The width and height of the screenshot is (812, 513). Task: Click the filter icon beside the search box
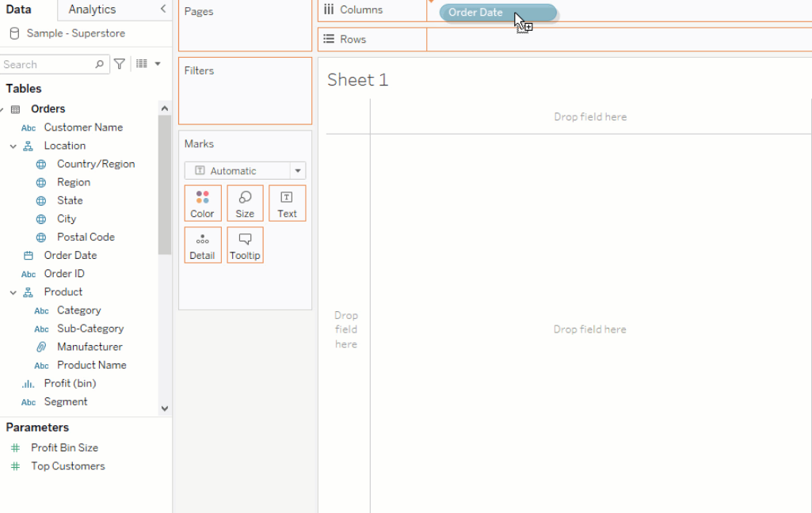coord(119,63)
